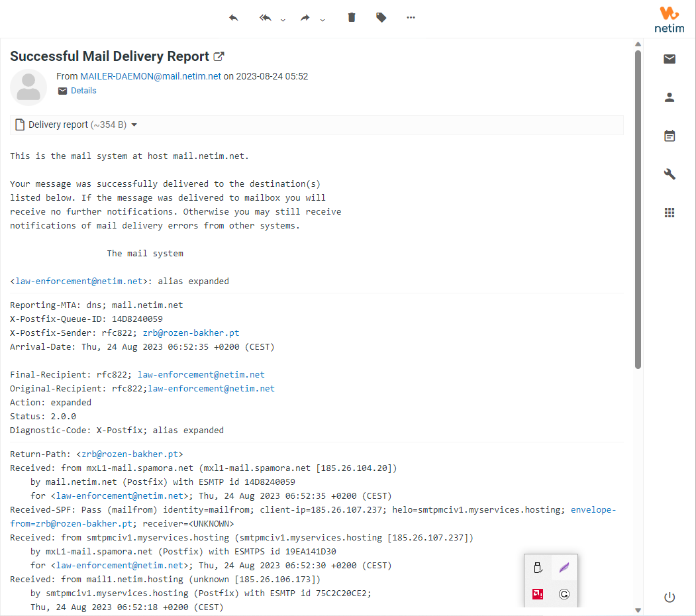Open the Reply all options chevron
This screenshot has height=616, width=696.
coord(283,20)
